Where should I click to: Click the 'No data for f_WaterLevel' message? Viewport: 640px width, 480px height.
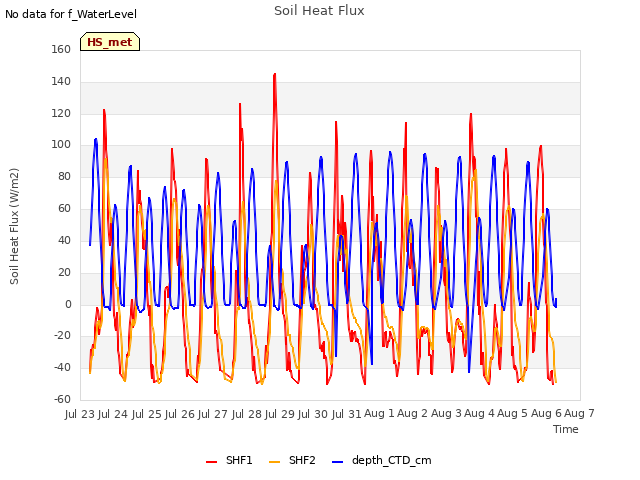point(71,14)
